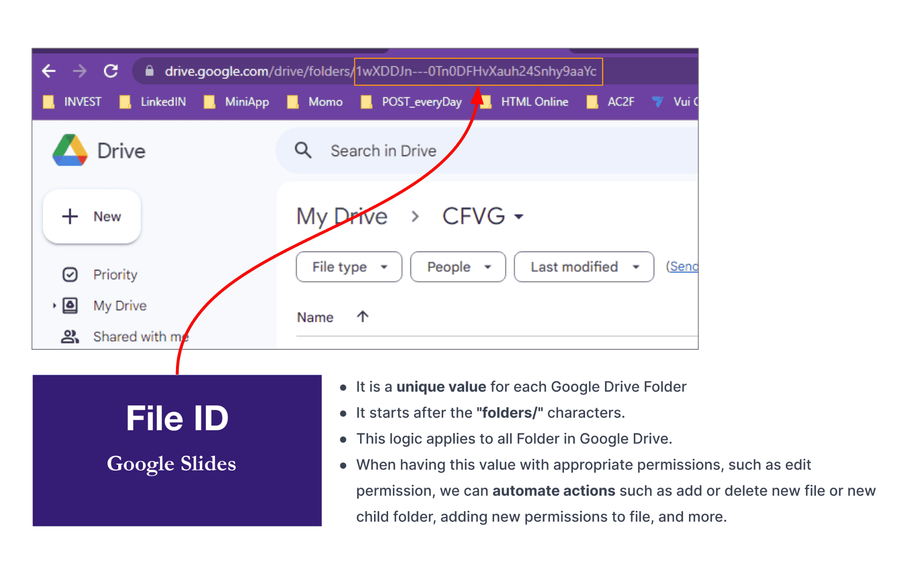This screenshot has width=924, height=578.
Task: Select the Priority section icon
Action: pos(70,274)
